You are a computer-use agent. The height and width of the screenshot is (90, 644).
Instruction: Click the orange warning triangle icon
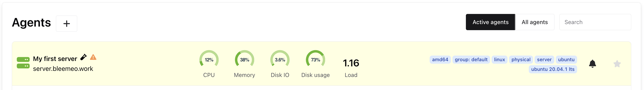click(93, 57)
